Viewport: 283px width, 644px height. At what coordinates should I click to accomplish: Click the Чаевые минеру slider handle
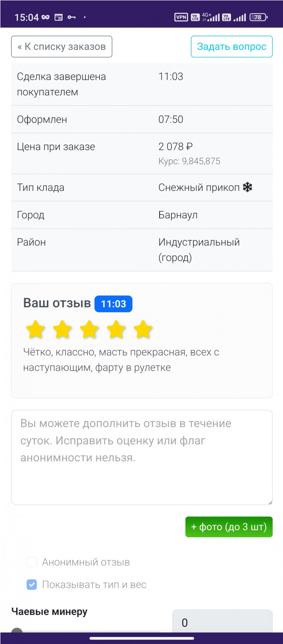click(x=17, y=631)
